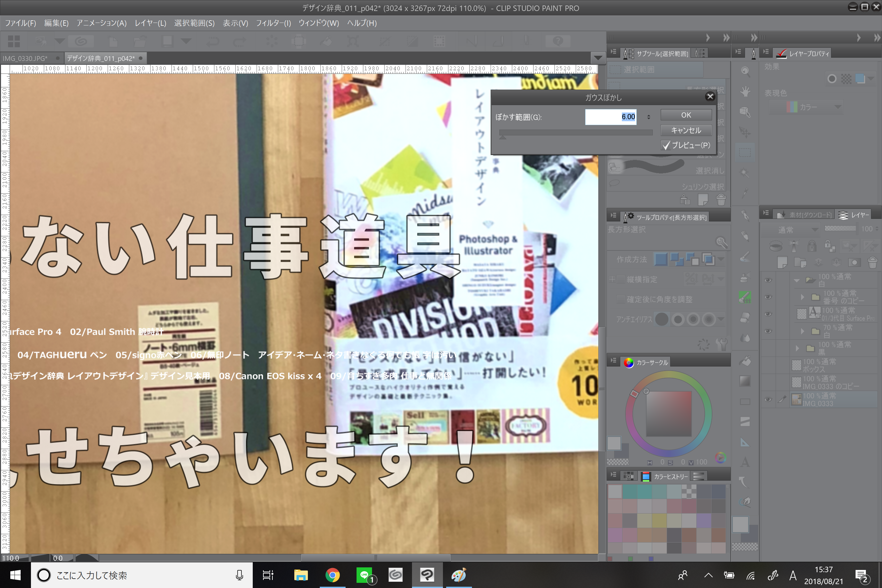This screenshot has height=588, width=882.
Task: Select the Balloon tool
Action: (x=745, y=482)
